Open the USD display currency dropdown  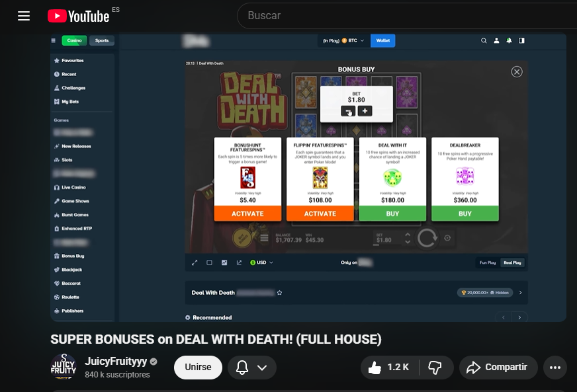pyautogui.click(x=261, y=262)
